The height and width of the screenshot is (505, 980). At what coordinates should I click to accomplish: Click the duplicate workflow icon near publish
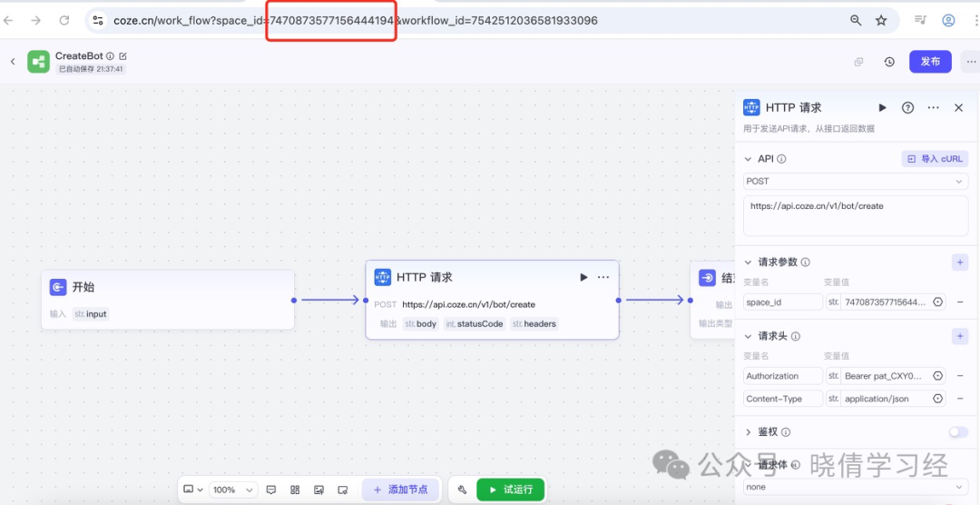[858, 62]
